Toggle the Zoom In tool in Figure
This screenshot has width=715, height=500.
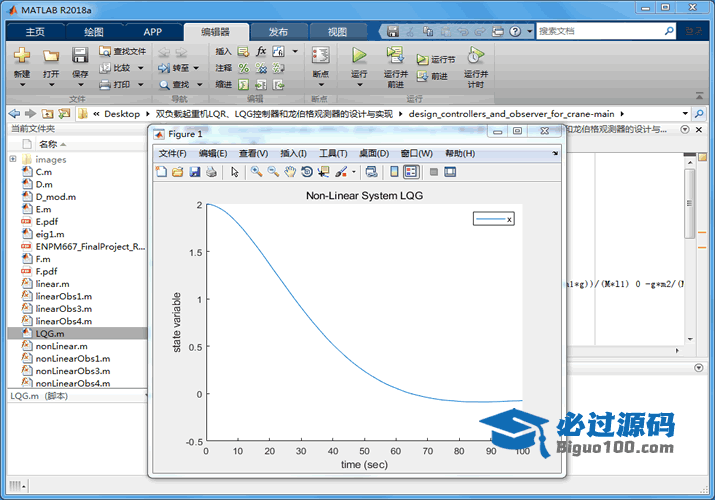click(x=256, y=172)
